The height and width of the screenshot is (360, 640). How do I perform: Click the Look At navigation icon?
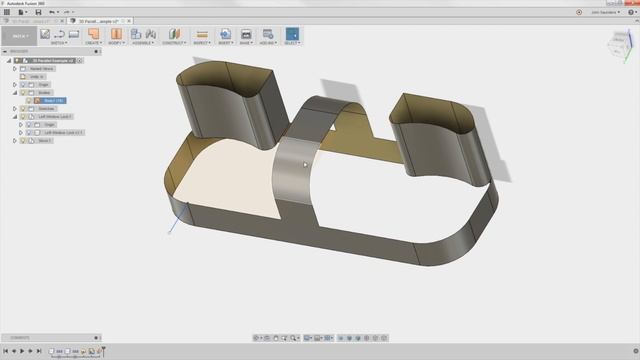point(267,338)
